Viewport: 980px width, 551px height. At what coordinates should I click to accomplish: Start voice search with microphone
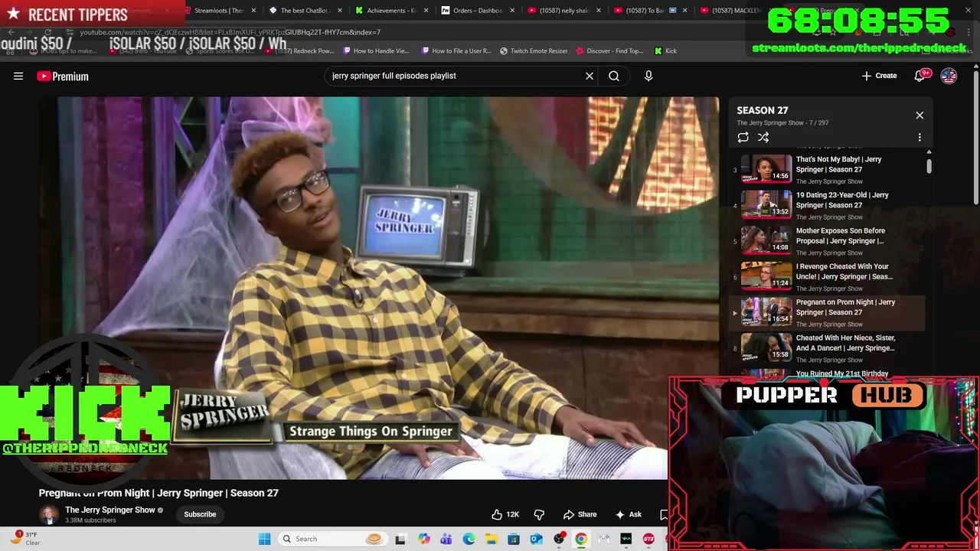point(648,76)
